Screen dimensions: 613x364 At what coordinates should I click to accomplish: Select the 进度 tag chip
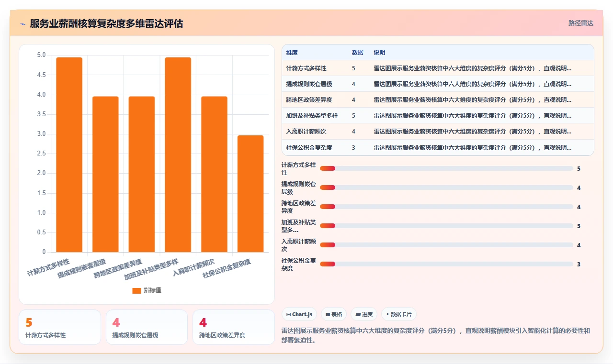(364, 314)
